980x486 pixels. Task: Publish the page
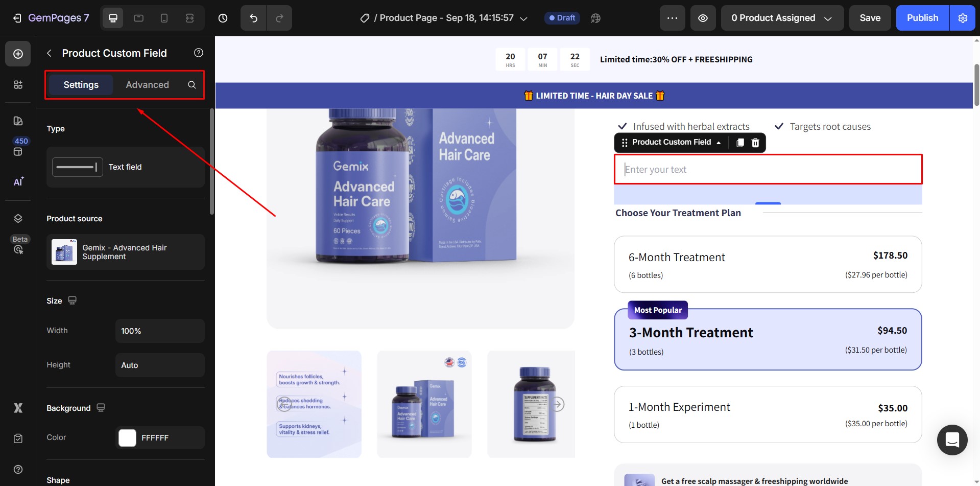pyautogui.click(x=921, y=17)
